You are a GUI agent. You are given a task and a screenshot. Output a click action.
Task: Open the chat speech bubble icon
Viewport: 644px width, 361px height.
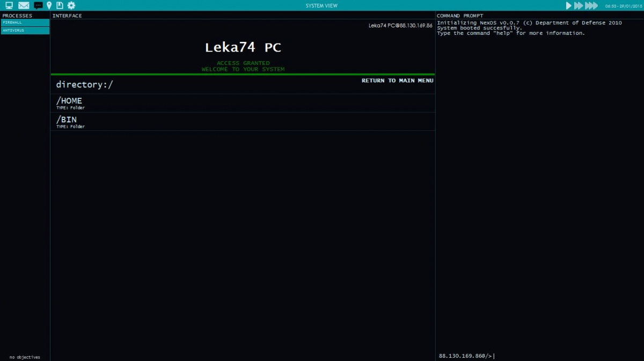tap(38, 5)
